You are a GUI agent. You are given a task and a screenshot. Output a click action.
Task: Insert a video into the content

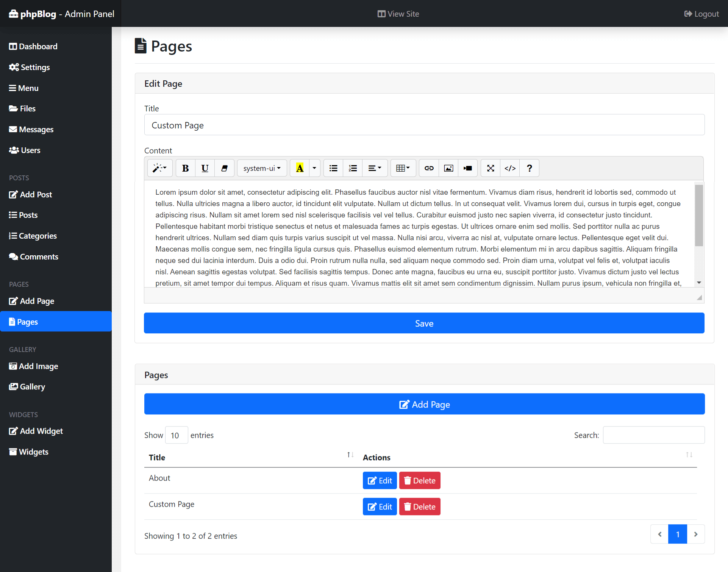(467, 168)
